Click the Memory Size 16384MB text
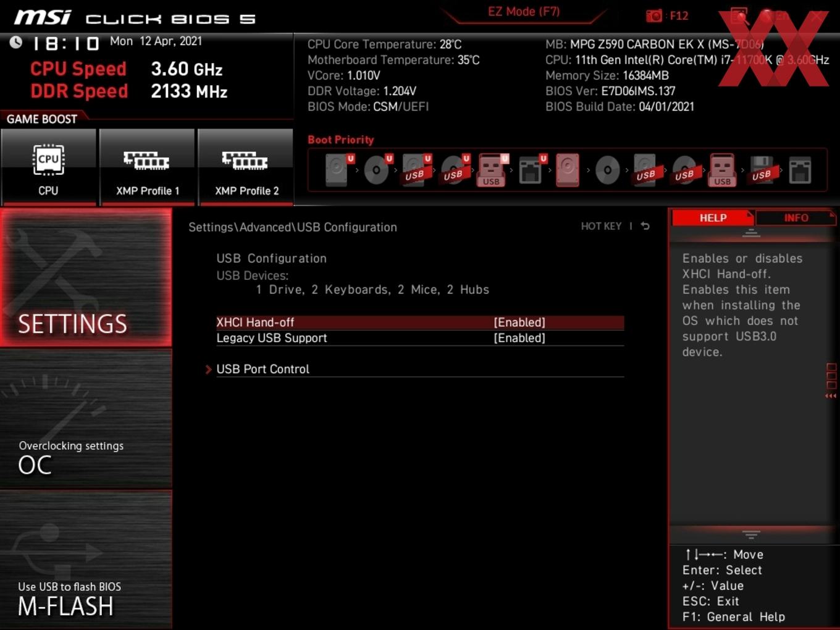The height and width of the screenshot is (630, 840). click(x=607, y=75)
